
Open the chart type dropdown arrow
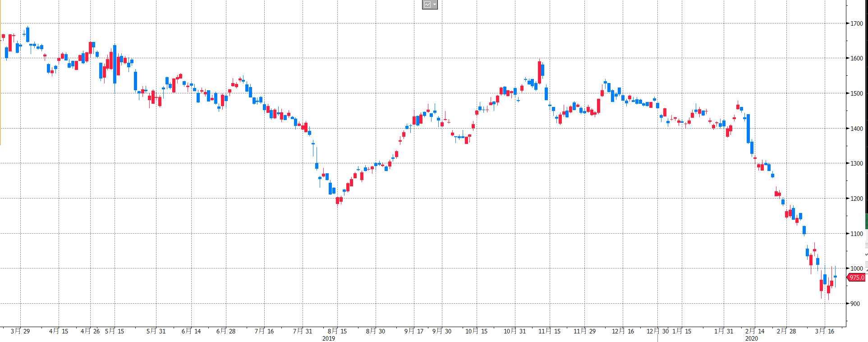[435, 5]
